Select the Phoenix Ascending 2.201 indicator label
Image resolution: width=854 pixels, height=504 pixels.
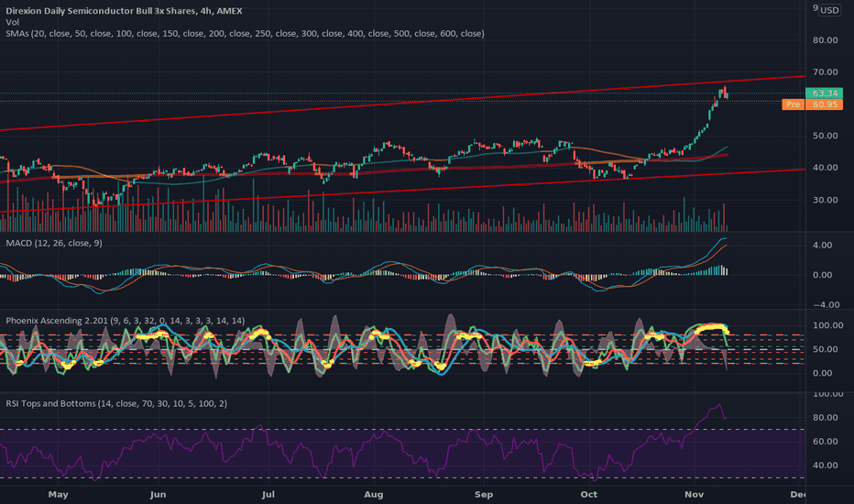tap(125, 321)
